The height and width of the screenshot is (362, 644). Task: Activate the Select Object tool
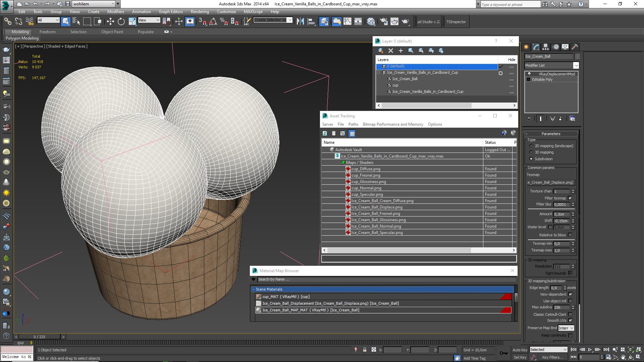pos(66,21)
